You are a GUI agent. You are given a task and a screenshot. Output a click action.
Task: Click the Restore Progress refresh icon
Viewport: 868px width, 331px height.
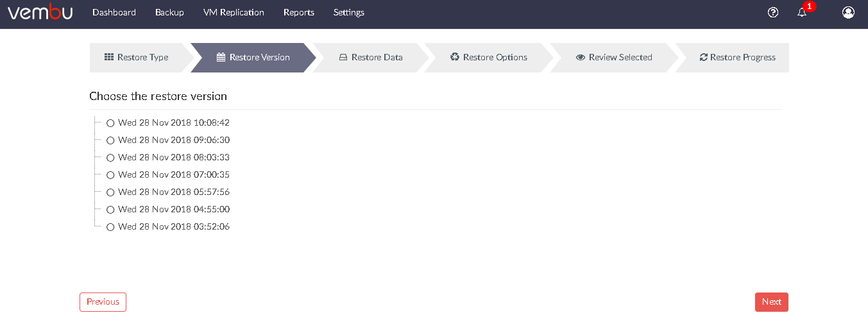point(704,57)
